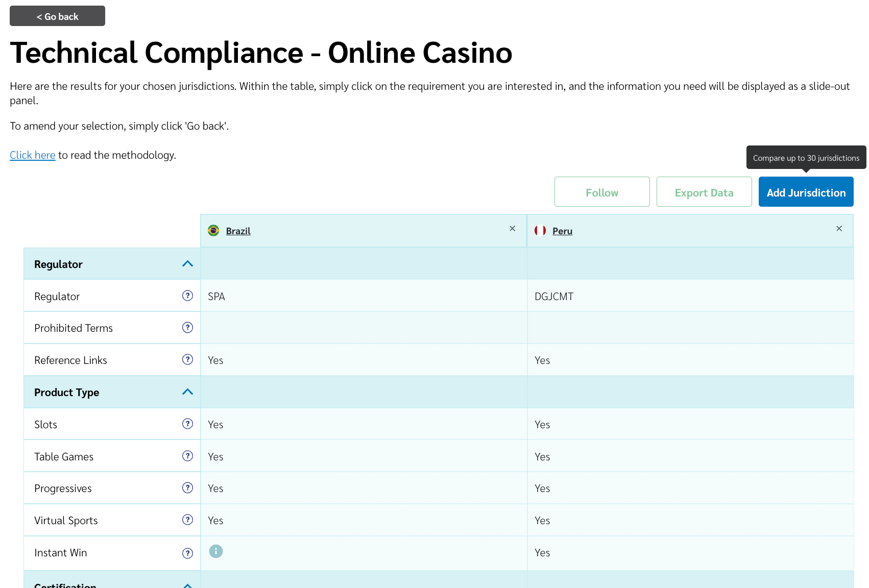Open help icon for Prohibited Terms row
The image size is (869, 588).
pyautogui.click(x=187, y=328)
